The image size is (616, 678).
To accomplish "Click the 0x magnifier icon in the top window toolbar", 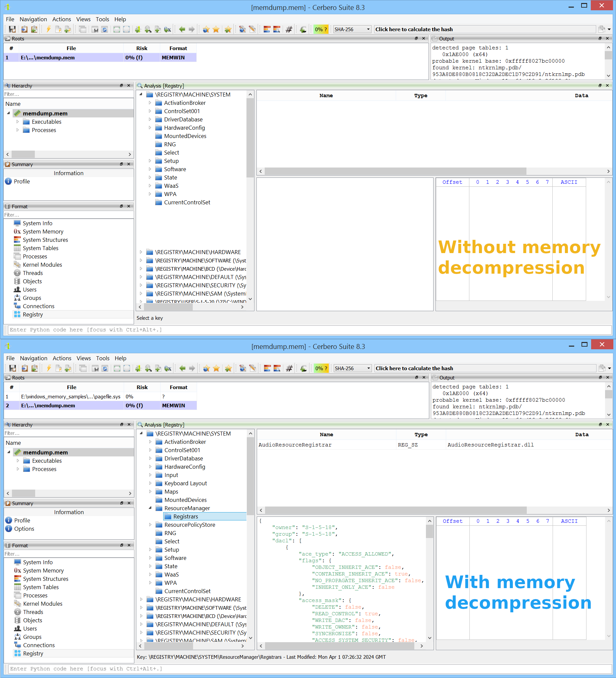I will tap(167, 29).
